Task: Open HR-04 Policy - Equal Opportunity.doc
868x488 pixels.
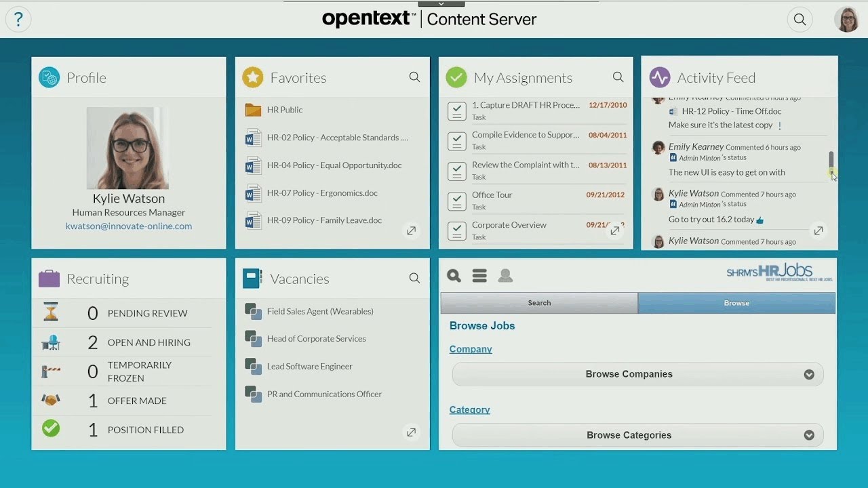Action: (x=334, y=165)
